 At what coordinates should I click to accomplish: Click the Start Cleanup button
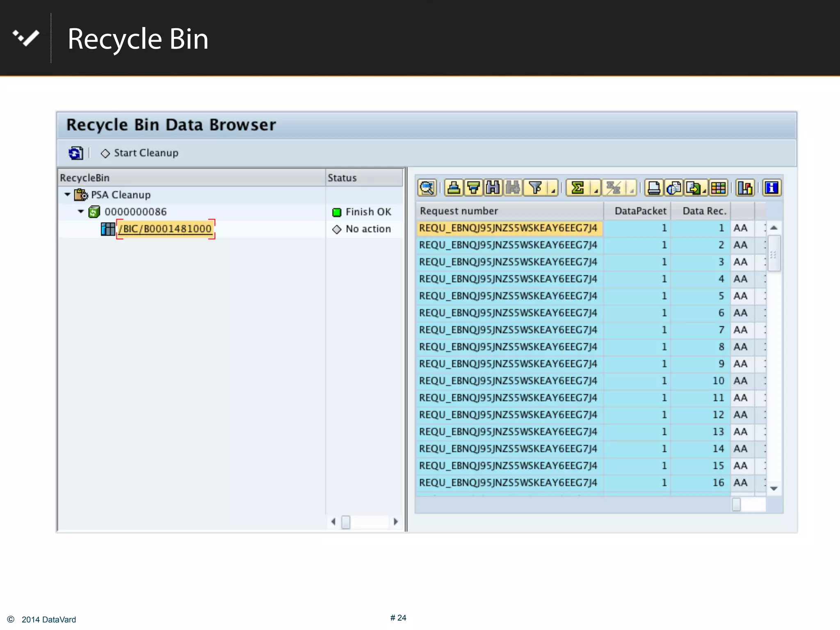point(140,153)
